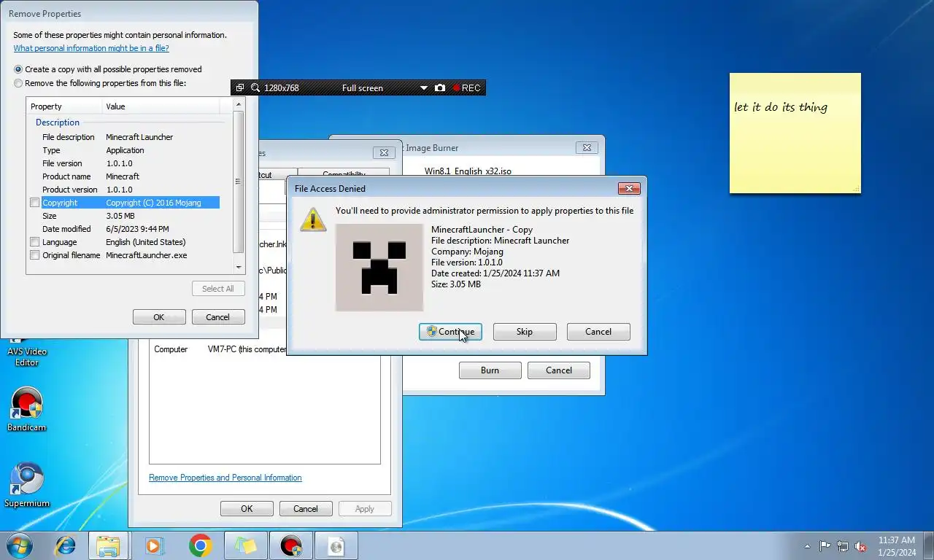Open the Bandicam desktop shortcut
The width and height of the screenshot is (934, 560).
click(x=27, y=410)
